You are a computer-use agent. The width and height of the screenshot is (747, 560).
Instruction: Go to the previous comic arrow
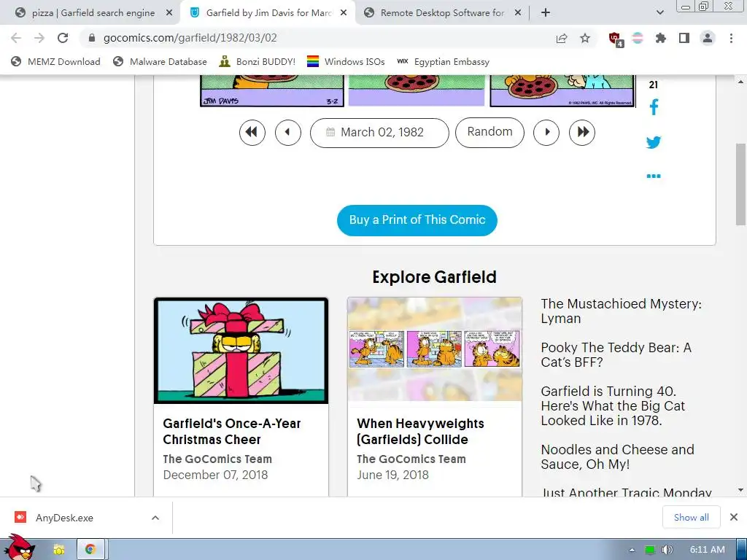[x=288, y=133]
